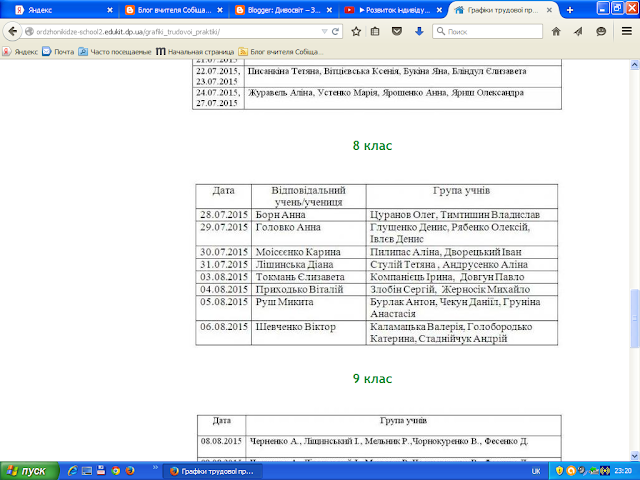Image resolution: width=640 pixels, height=480 pixels.
Task: Expand hidden quick launch items chevron
Action: (155, 468)
